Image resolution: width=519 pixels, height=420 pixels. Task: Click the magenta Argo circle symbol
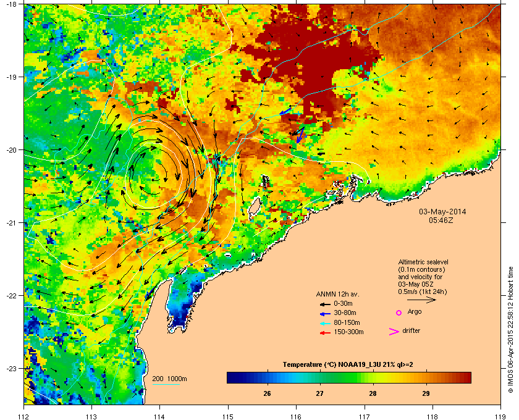tap(399, 313)
